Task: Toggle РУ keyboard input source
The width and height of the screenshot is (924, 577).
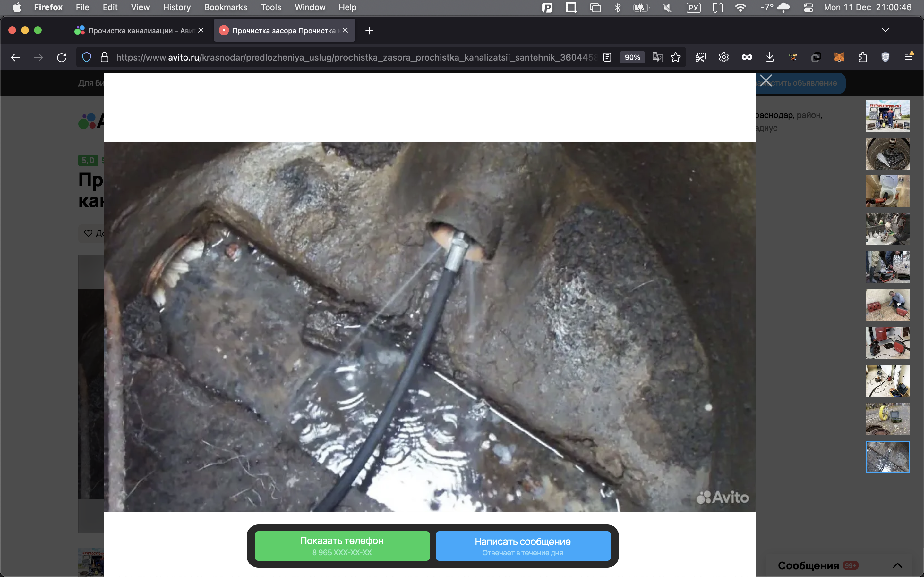Action: coord(693,7)
